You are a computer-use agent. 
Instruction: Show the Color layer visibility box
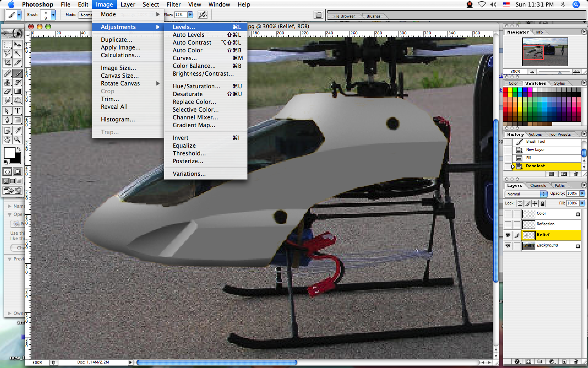[x=508, y=214]
